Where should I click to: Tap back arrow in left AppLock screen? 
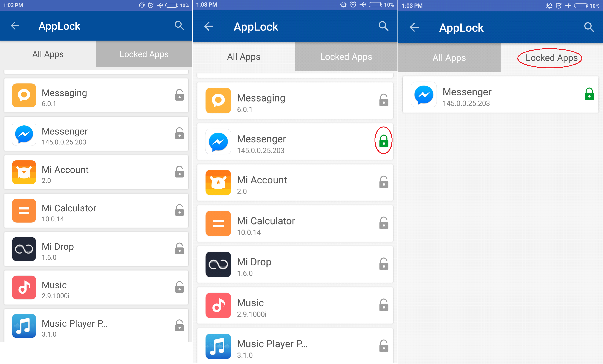coord(15,26)
